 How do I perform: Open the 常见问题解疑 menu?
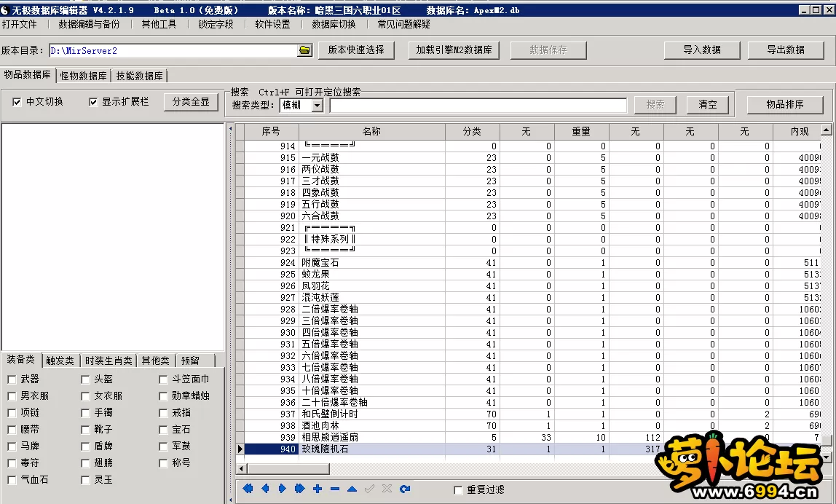403,25
